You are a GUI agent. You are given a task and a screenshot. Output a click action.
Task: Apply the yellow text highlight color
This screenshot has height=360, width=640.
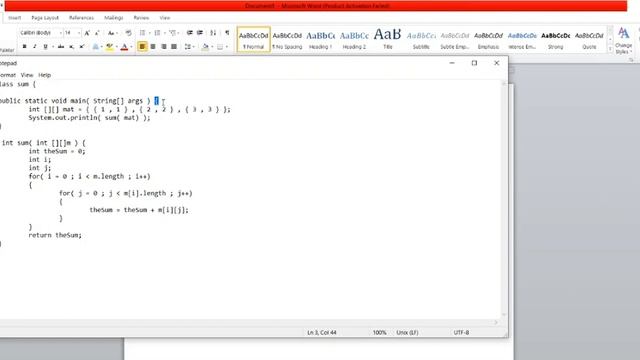[x=109, y=47]
